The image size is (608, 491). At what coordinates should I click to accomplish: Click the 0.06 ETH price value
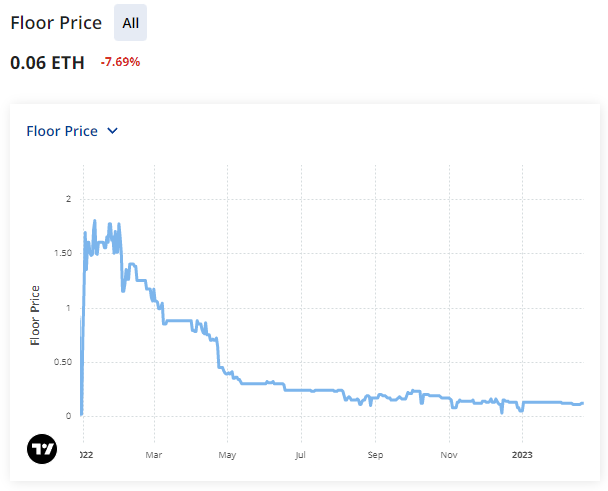[48, 62]
